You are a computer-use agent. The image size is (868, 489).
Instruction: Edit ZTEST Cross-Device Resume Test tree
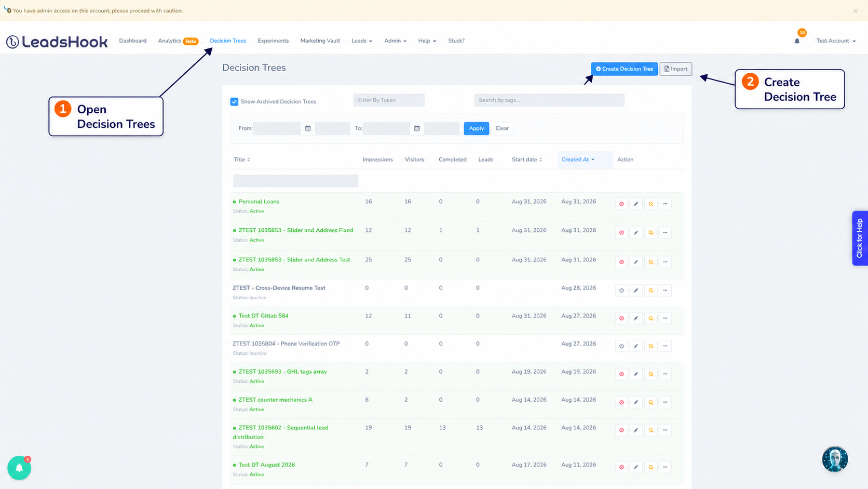click(x=636, y=290)
